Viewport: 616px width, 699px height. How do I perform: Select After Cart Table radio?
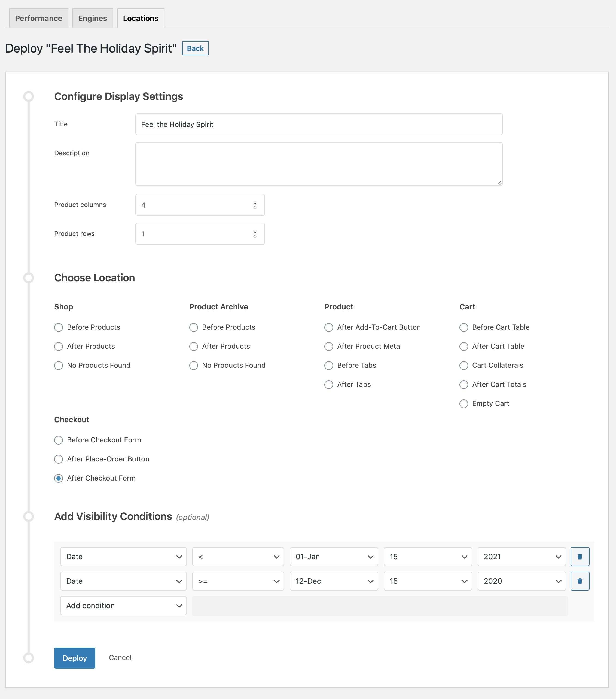[x=463, y=347]
